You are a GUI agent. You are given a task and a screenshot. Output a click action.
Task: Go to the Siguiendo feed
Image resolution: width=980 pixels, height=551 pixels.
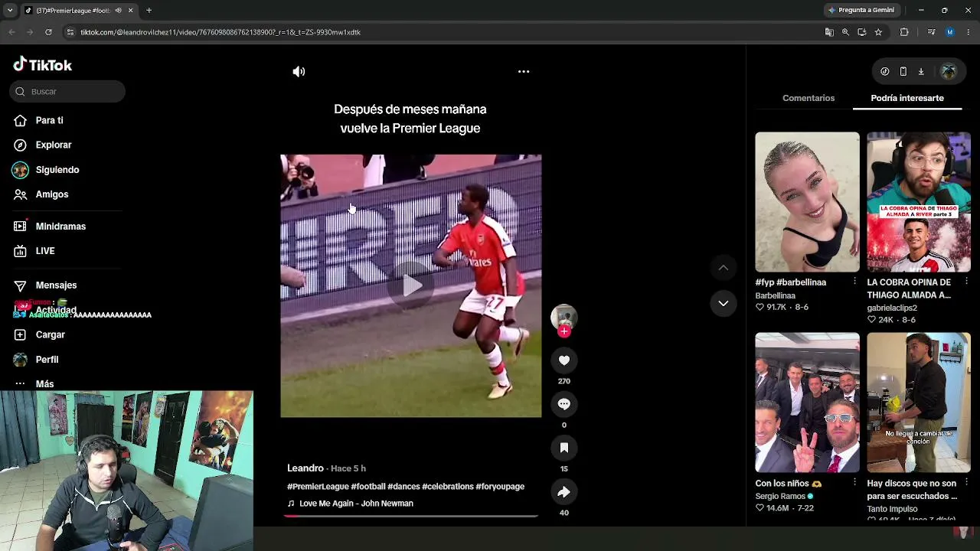(57, 170)
